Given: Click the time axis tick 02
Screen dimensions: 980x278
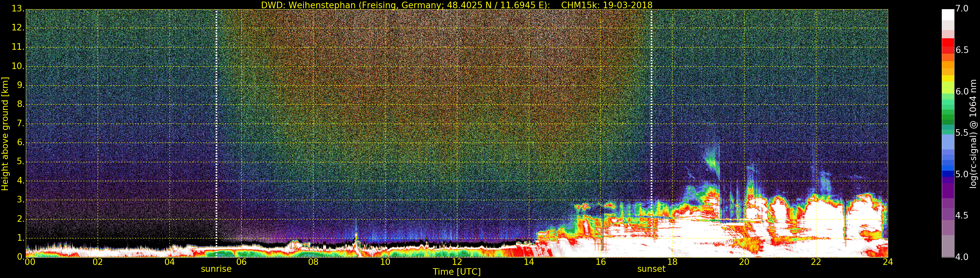Looking at the screenshot, I should coord(98,262).
